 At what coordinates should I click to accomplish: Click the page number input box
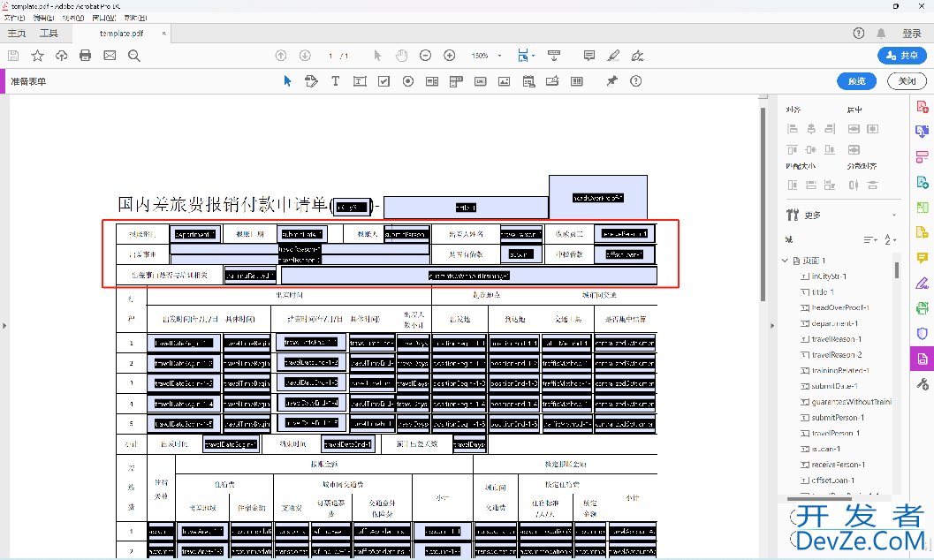click(330, 56)
